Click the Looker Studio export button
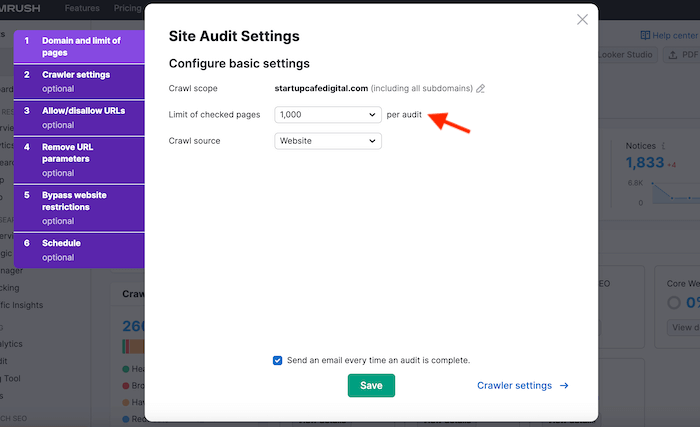 pos(627,55)
